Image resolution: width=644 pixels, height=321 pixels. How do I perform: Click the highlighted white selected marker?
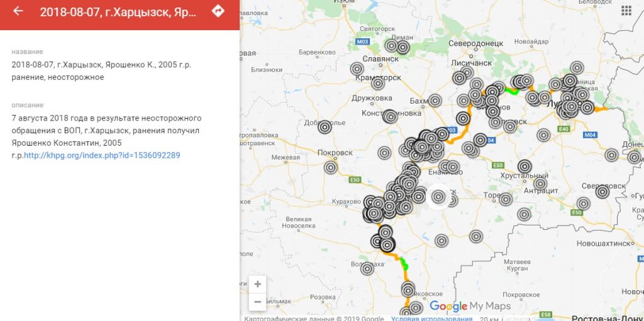tap(438, 197)
